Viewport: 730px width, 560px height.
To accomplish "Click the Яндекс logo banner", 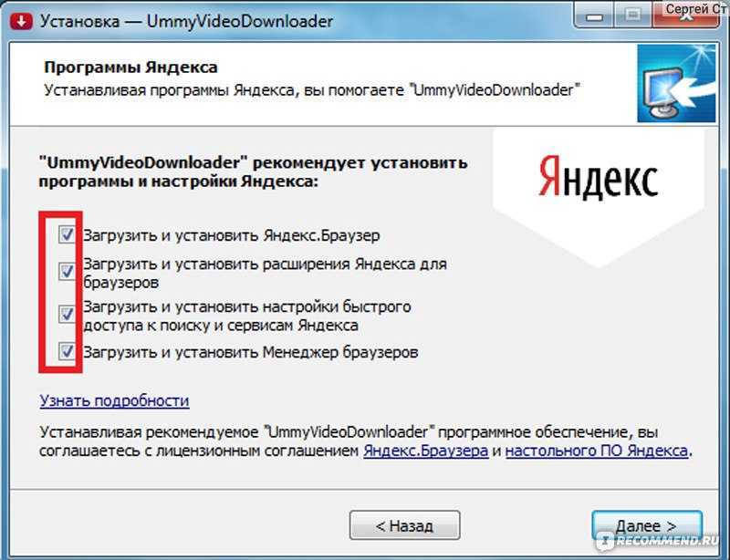I will coord(599,181).
